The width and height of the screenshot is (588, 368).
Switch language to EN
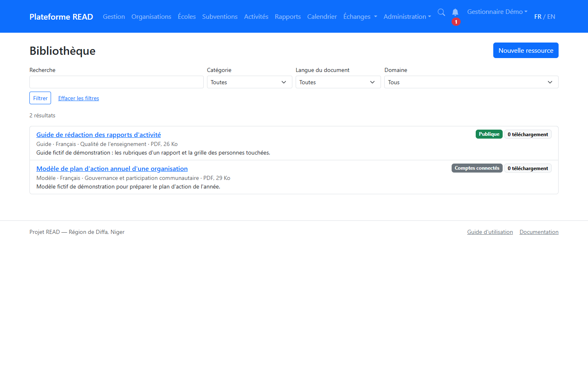tap(551, 17)
